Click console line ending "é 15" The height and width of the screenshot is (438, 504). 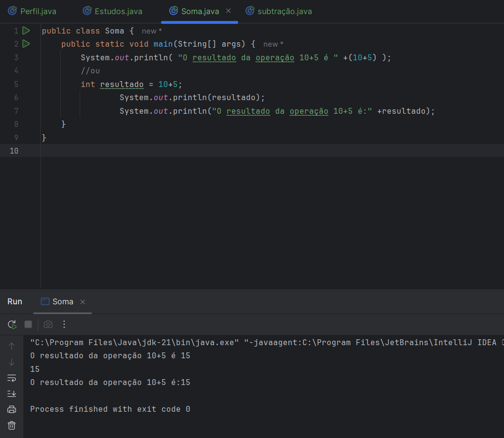pos(110,356)
